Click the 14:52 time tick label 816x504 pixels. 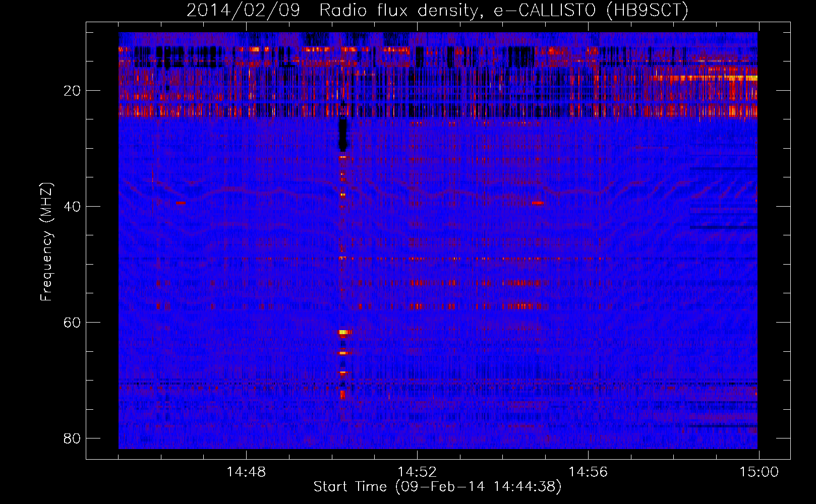tap(417, 472)
